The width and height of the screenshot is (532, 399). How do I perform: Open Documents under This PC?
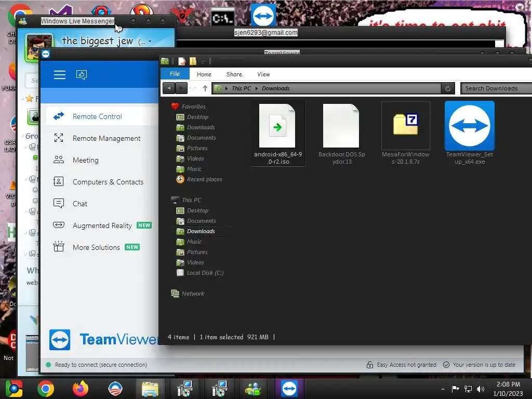[x=201, y=221]
